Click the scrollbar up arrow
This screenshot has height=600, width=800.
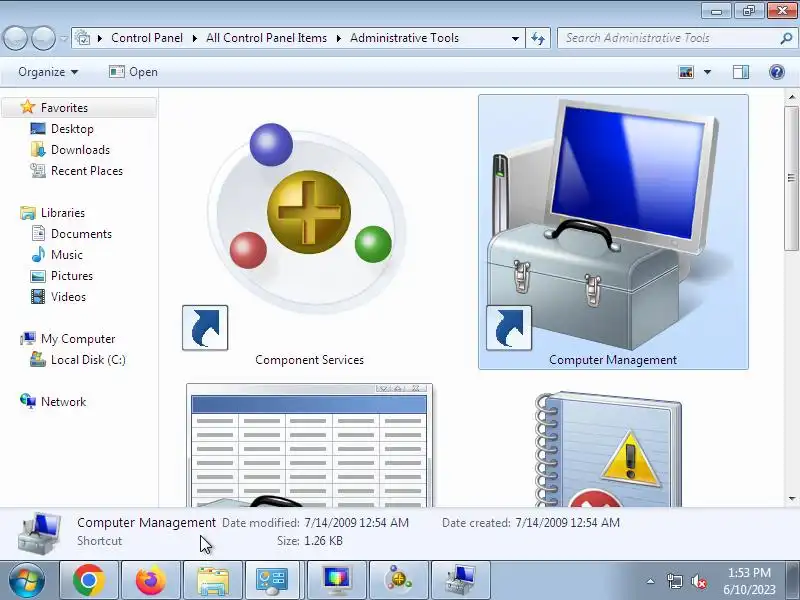click(791, 96)
